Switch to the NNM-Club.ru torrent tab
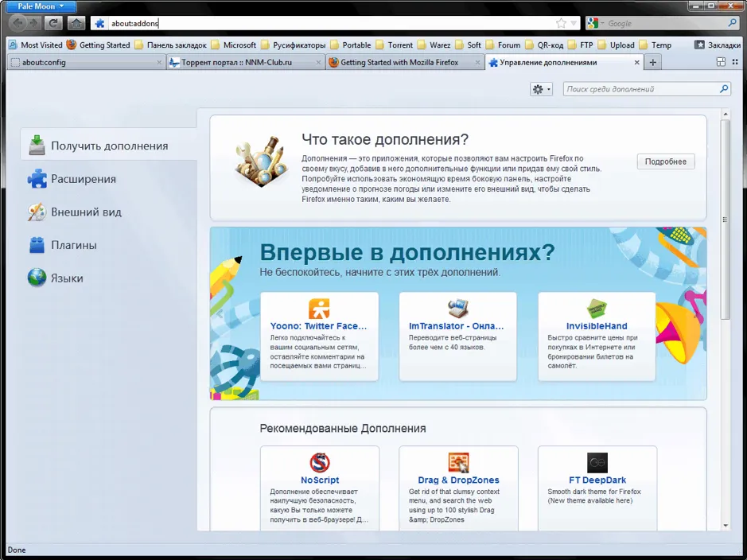Screen dimensions: 747x560 pos(245,62)
